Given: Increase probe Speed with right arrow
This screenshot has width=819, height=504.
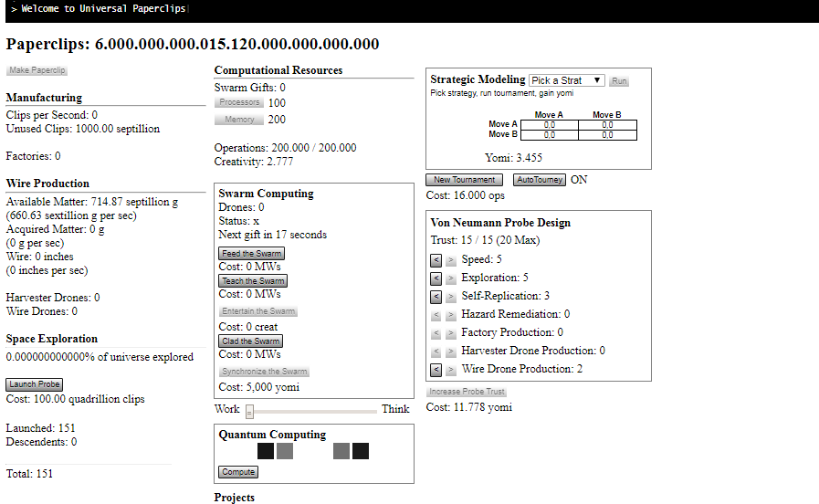Looking at the screenshot, I should (450, 260).
